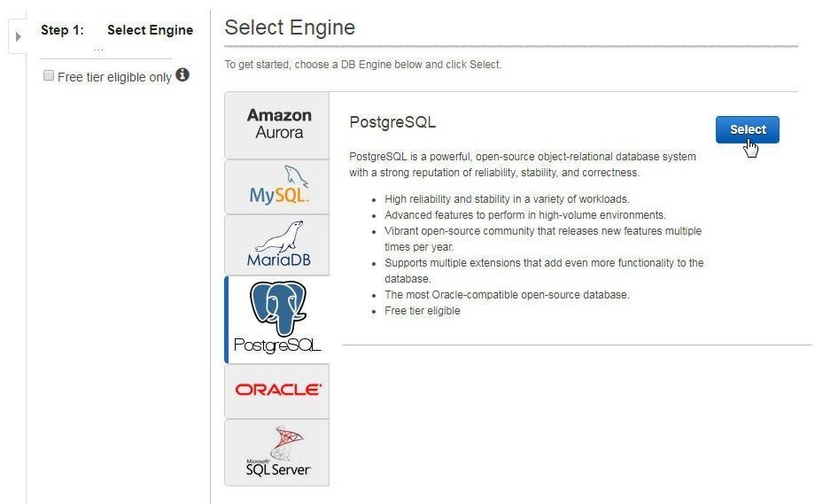
Task: Click the blue Select button for PostgreSQL
Action: pos(748,129)
